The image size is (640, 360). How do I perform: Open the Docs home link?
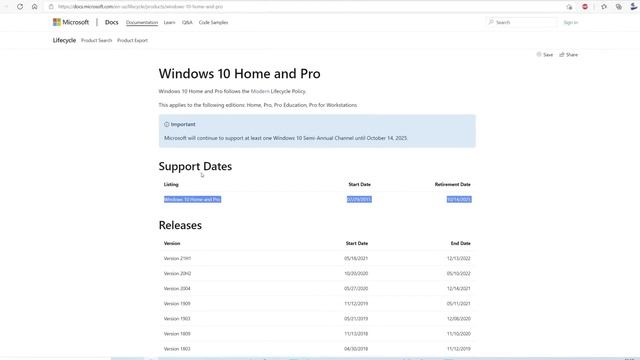point(111,22)
